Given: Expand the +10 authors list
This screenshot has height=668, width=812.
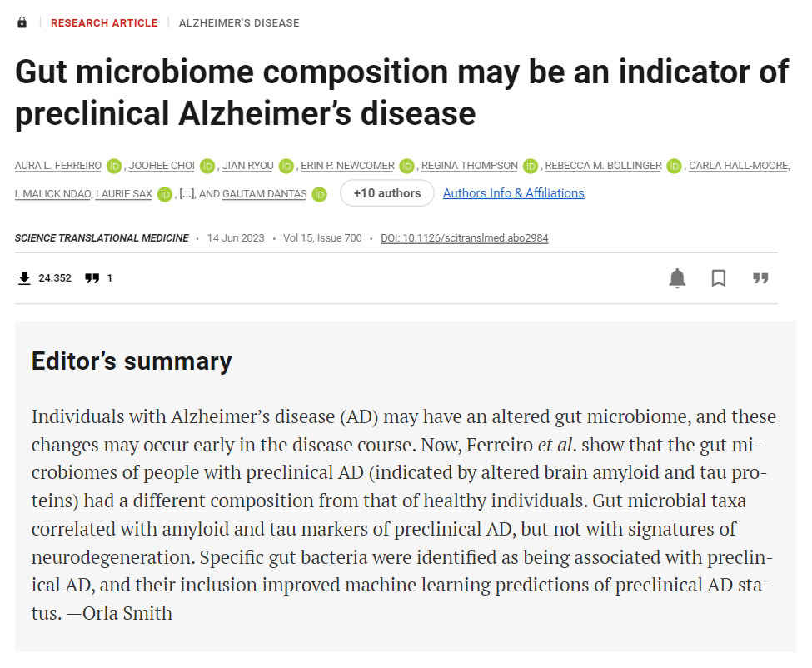Looking at the screenshot, I should [387, 193].
